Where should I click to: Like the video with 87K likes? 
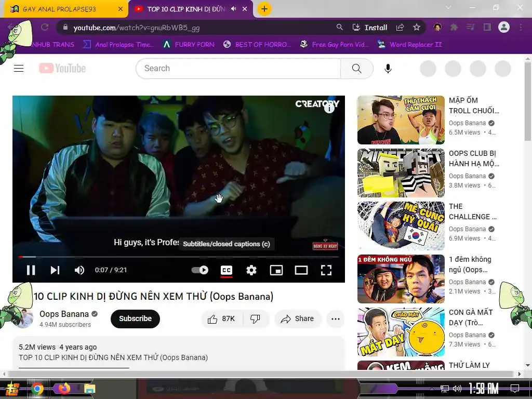point(222,318)
